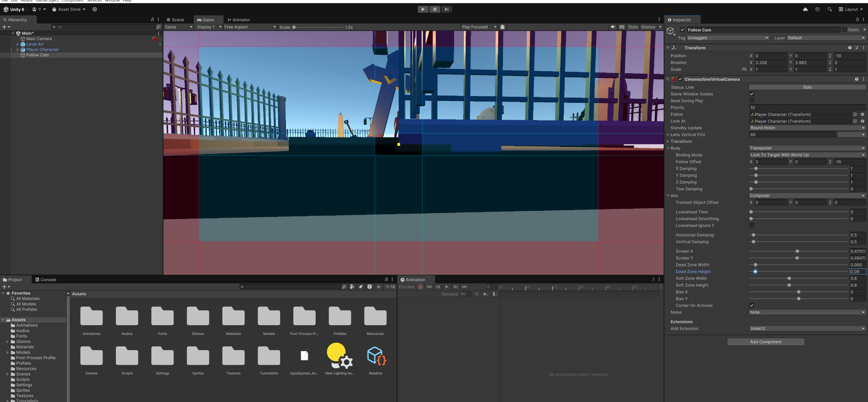Viewport: 868px width, 402px height.
Task: Toggle the Game view keyboard shortcuts icon
Action: [x=622, y=27]
